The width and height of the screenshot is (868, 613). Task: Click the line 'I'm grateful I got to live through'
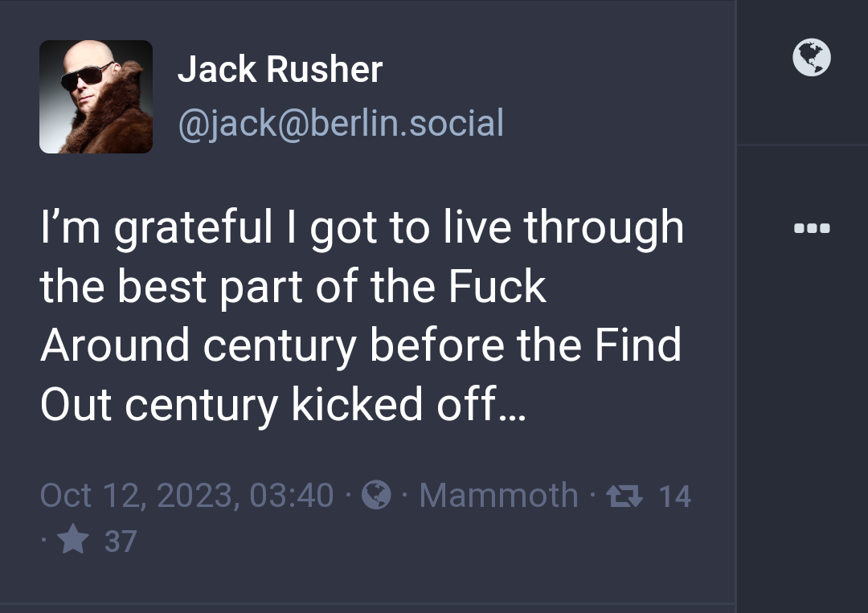point(362,228)
